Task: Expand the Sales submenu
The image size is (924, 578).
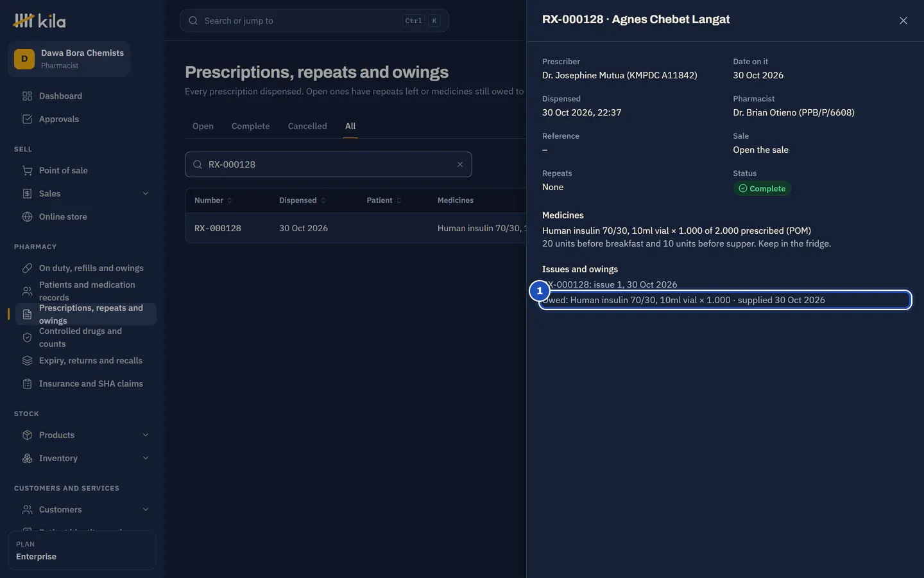Action: [x=146, y=193]
